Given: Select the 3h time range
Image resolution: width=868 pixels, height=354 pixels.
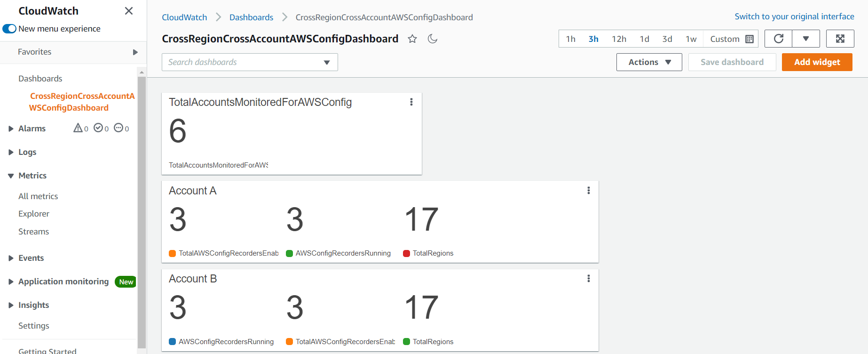Looking at the screenshot, I should coord(593,39).
